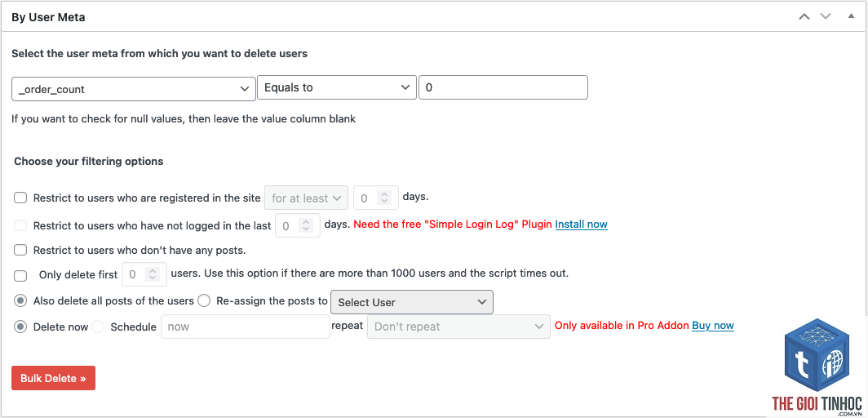The width and height of the screenshot is (868, 418).
Task: Collapse the By User Meta panel
Action: (851, 16)
